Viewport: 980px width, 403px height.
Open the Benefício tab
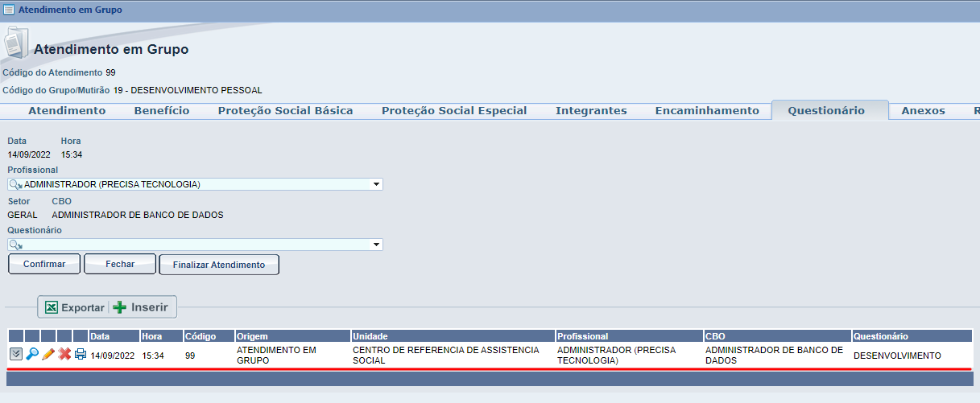click(x=162, y=111)
